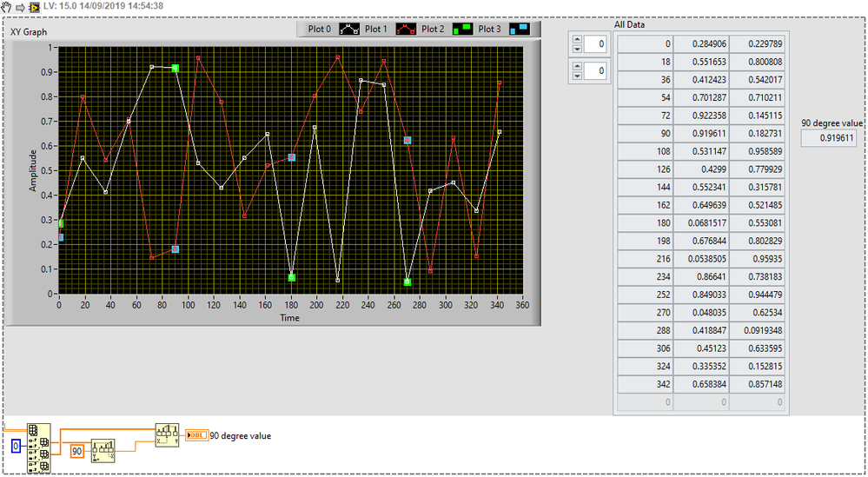This screenshot has height=477, width=868.
Task: Select the cell containing 0.4299
Action: click(701, 169)
